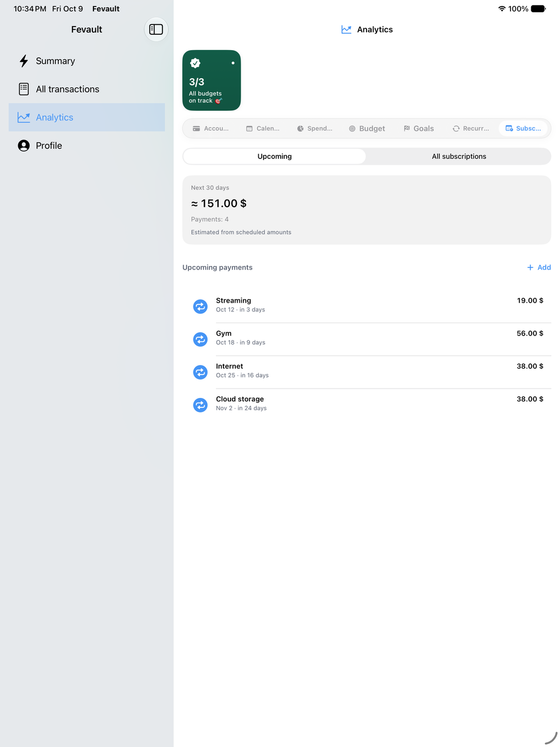
Task: Click the 19.00 $ Streaming amount
Action: 530,301
